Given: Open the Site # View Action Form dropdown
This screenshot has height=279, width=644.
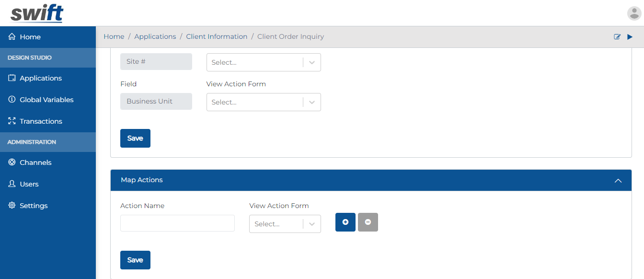Looking at the screenshot, I should click(x=263, y=62).
